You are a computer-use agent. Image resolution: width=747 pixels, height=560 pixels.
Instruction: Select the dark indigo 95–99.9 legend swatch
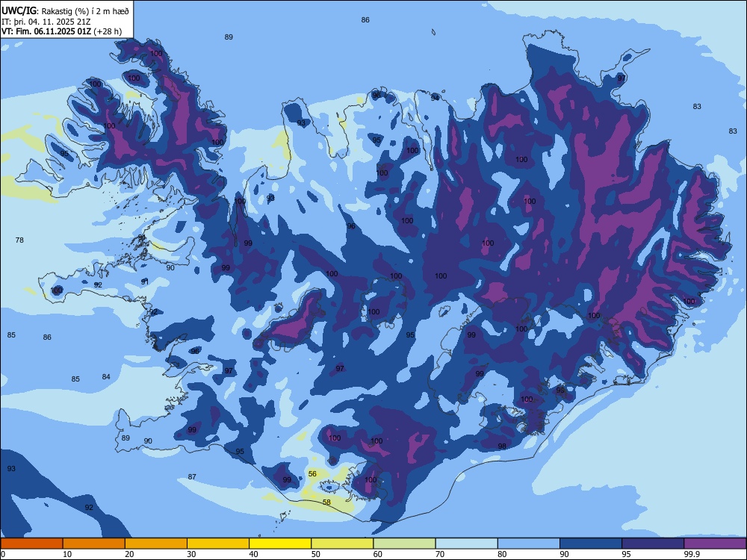653,544
